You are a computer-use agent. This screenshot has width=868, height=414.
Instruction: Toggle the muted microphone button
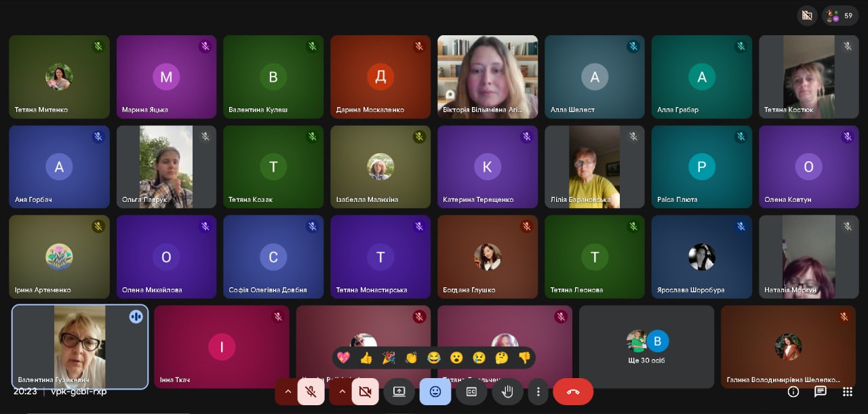point(311,392)
